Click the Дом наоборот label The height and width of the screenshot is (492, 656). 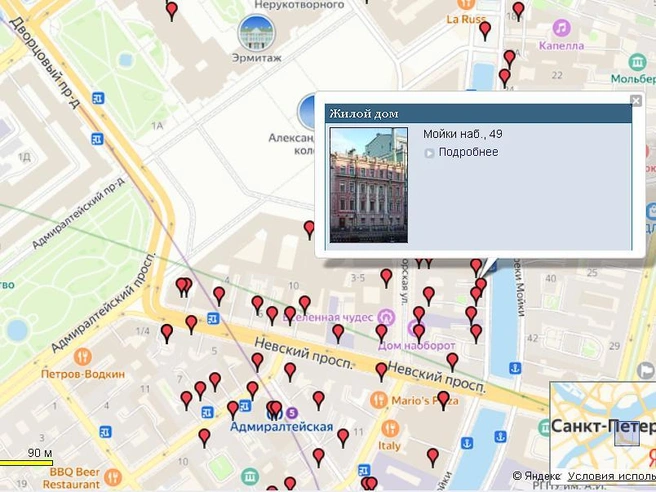(417, 346)
